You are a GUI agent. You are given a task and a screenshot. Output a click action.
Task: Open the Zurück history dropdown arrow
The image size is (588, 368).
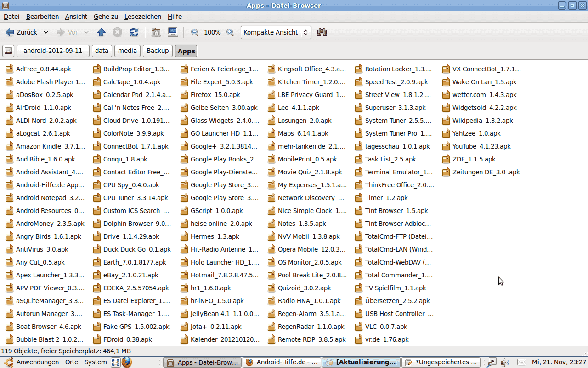tap(46, 32)
